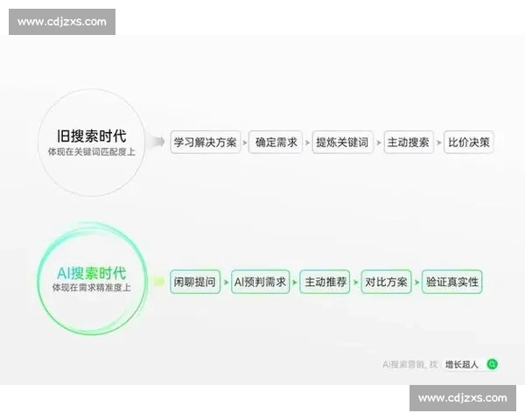The width and height of the screenshot is (525, 420).
Task: Click the 增长超人 search field
Action: (x=470, y=364)
